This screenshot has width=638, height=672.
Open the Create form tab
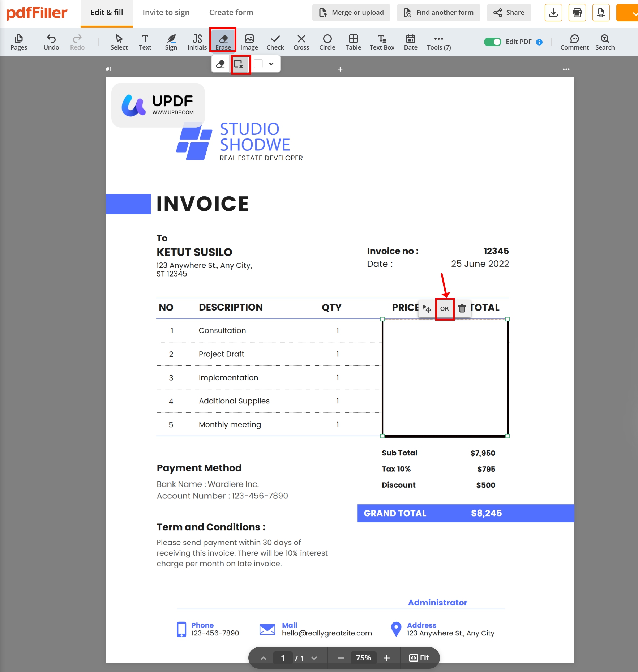click(x=231, y=13)
